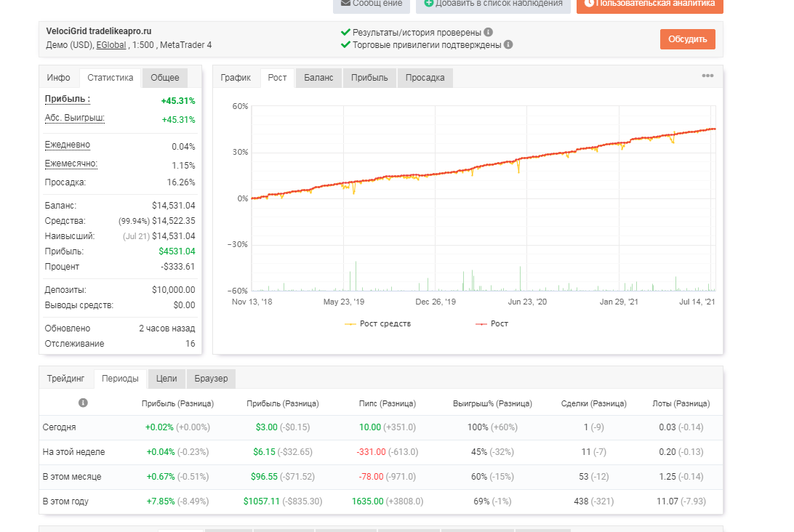Click the envelope icon on Сообщение button
This screenshot has height=532, width=794.
point(346,3)
